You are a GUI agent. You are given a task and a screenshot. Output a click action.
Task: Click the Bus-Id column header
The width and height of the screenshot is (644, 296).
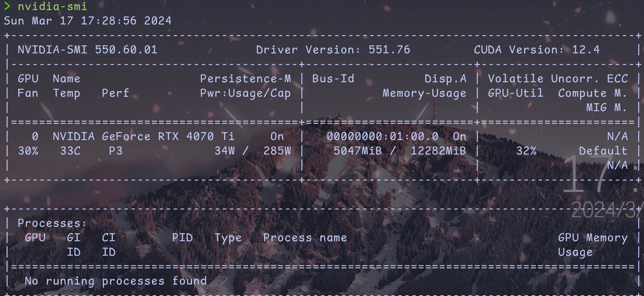(333, 78)
